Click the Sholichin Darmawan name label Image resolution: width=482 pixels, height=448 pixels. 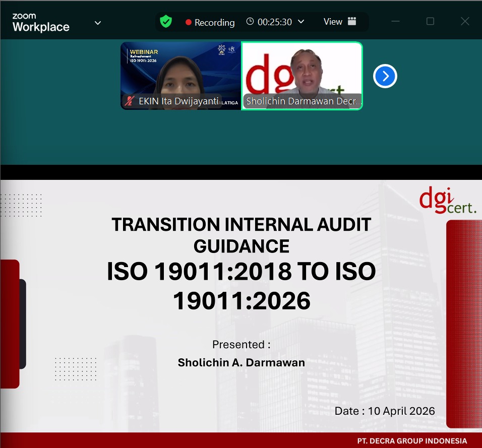pyautogui.click(x=304, y=101)
